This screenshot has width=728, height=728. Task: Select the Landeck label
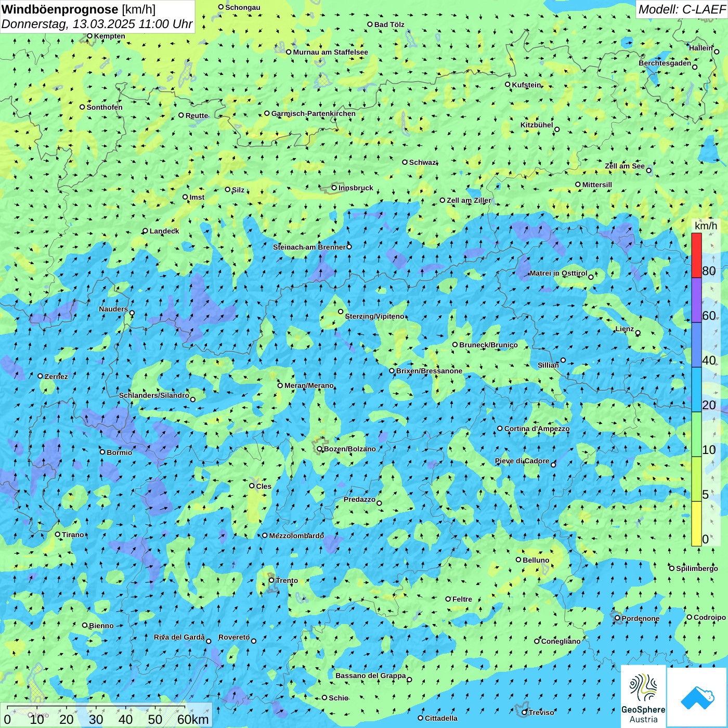tap(164, 231)
